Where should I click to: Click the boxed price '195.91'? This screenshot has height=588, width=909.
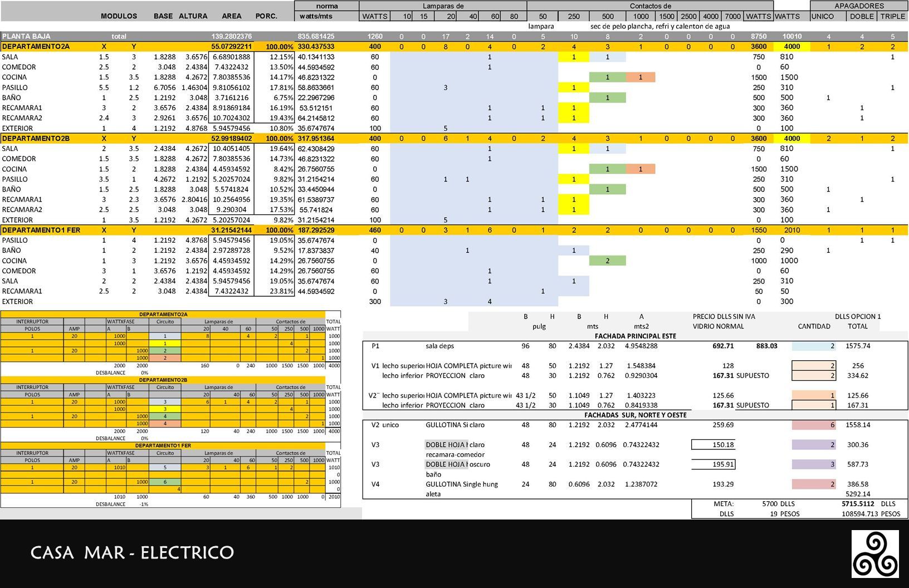(713, 464)
